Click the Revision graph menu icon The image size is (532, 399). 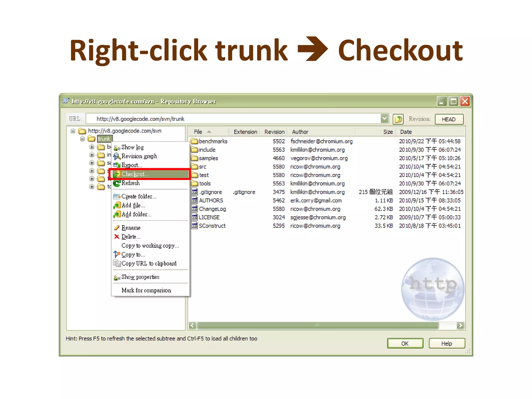[x=117, y=156]
